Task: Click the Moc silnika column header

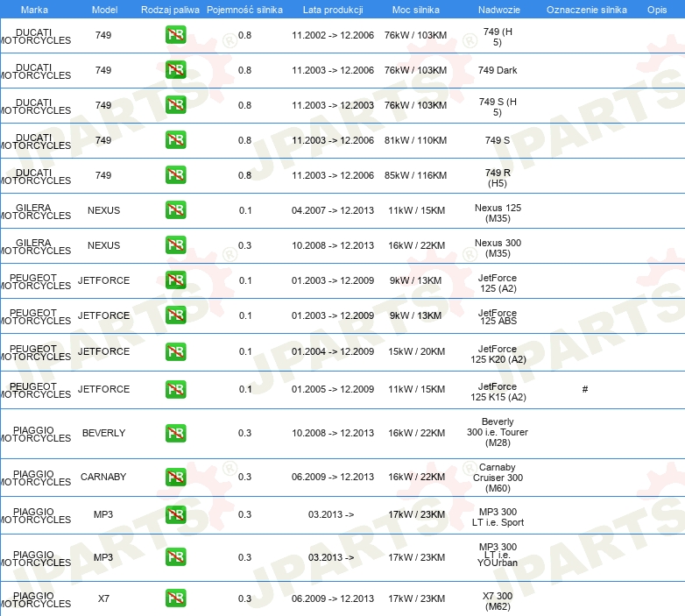Action: tap(415, 10)
